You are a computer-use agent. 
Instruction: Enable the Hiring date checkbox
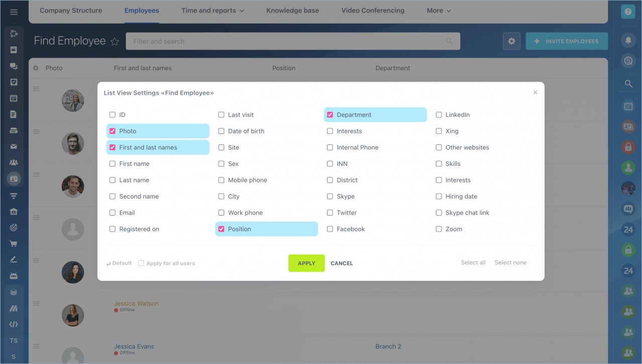[439, 197]
